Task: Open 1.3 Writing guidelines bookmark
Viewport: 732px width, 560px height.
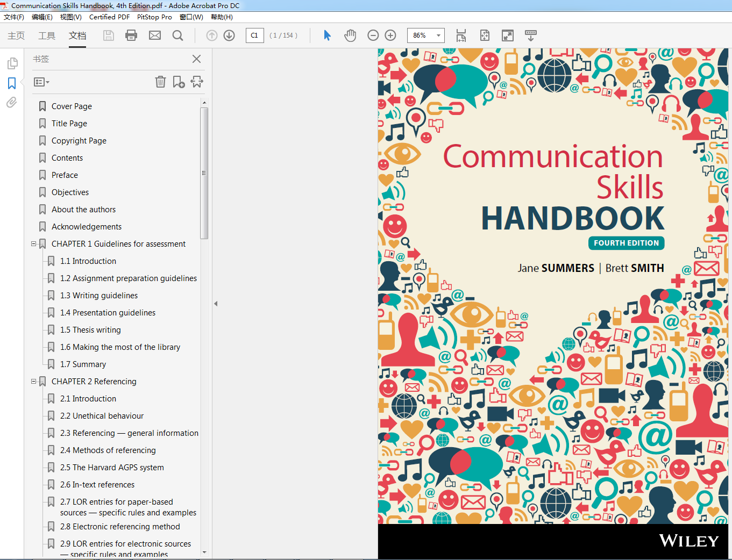Action: (x=99, y=296)
